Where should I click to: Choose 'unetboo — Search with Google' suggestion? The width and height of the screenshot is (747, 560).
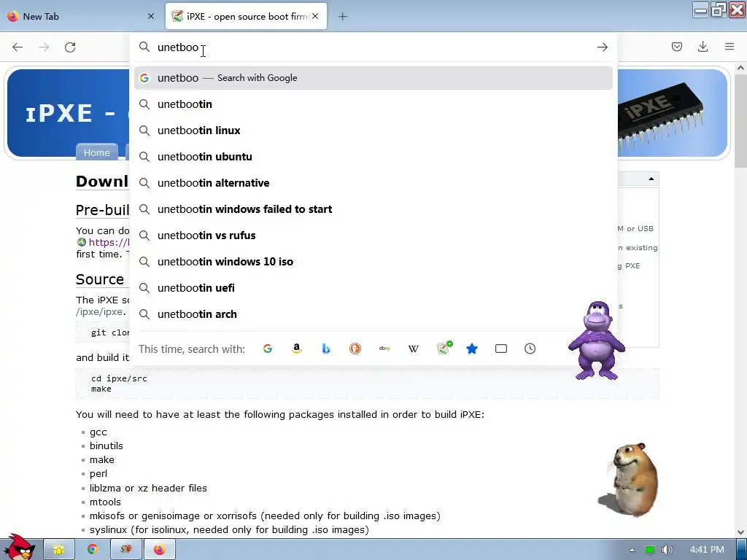(x=373, y=77)
